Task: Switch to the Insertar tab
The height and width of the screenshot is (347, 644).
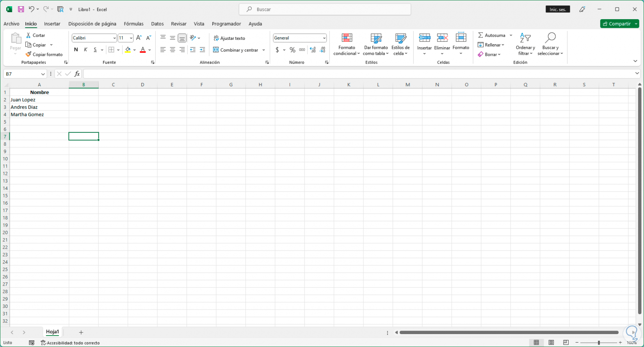Action: [x=52, y=24]
